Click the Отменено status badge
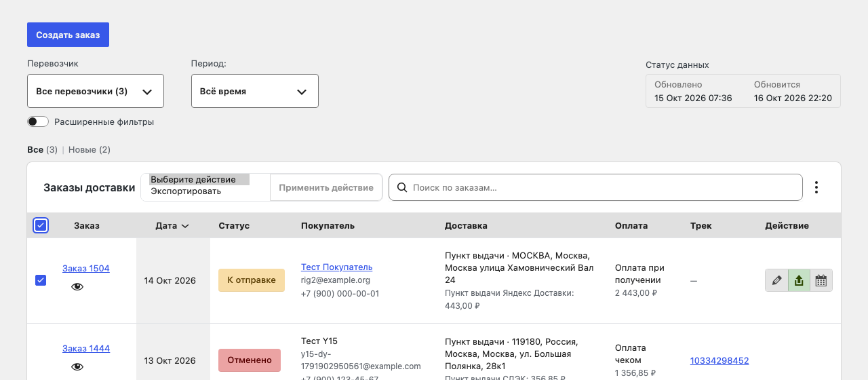Image resolution: width=868 pixels, height=380 pixels. [250, 360]
